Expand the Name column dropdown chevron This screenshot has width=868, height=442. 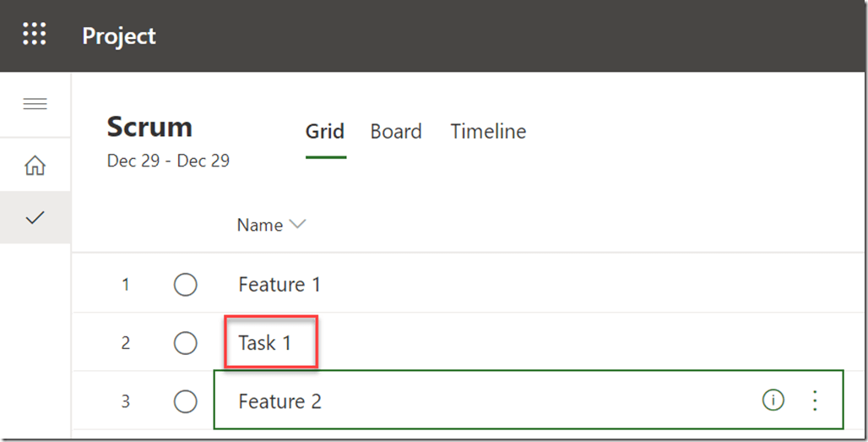click(x=297, y=225)
